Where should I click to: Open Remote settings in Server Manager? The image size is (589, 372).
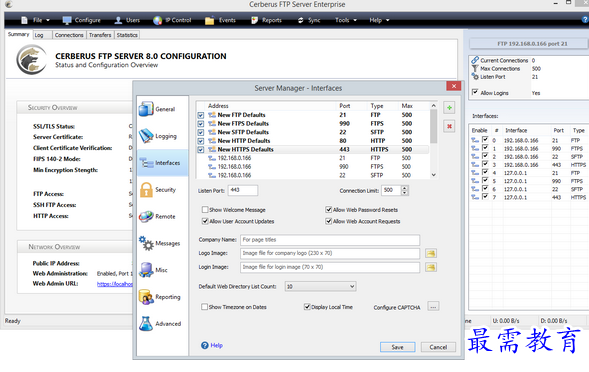pyautogui.click(x=162, y=216)
